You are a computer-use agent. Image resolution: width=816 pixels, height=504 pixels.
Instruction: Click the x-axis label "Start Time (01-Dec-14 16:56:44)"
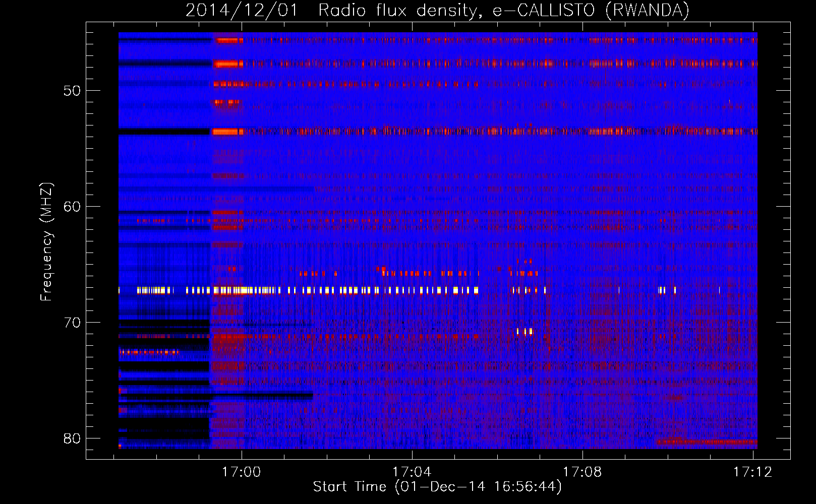pyautogui.click(x=437, y=486)
